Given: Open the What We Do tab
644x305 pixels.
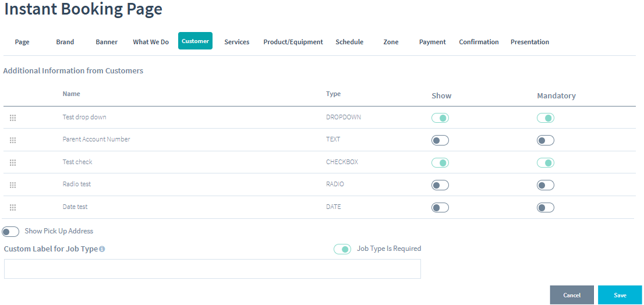Looking at the screenshot, I should point(151,42).
